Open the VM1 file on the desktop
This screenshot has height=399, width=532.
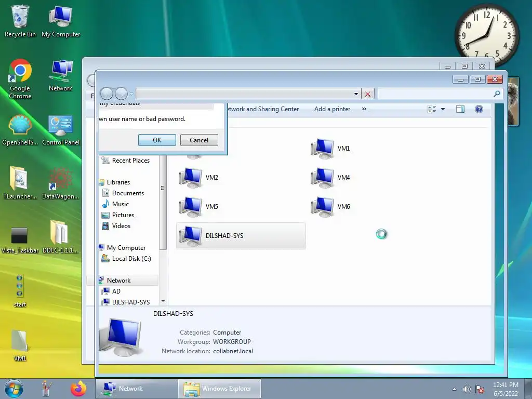point(20,345)
